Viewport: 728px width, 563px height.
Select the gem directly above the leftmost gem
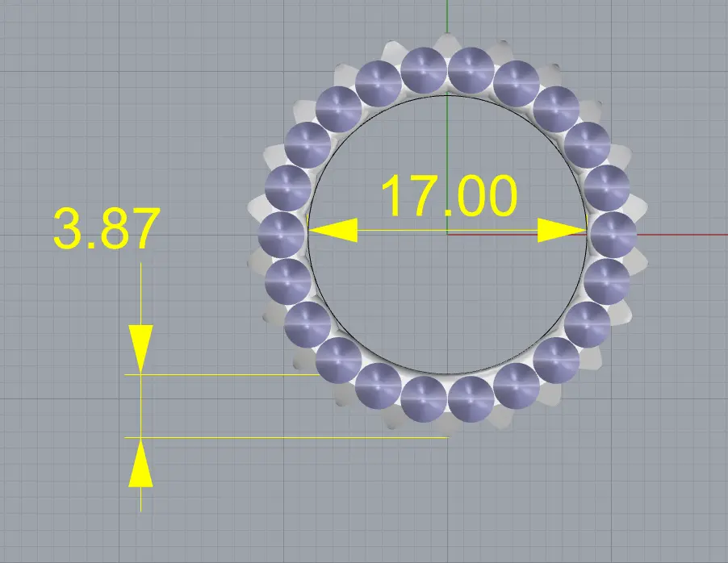click(288, 188)
